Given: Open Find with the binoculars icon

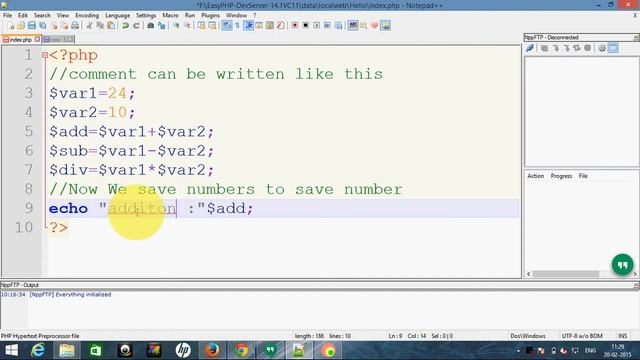Looking at the screenshot, I should pos(151,26).
